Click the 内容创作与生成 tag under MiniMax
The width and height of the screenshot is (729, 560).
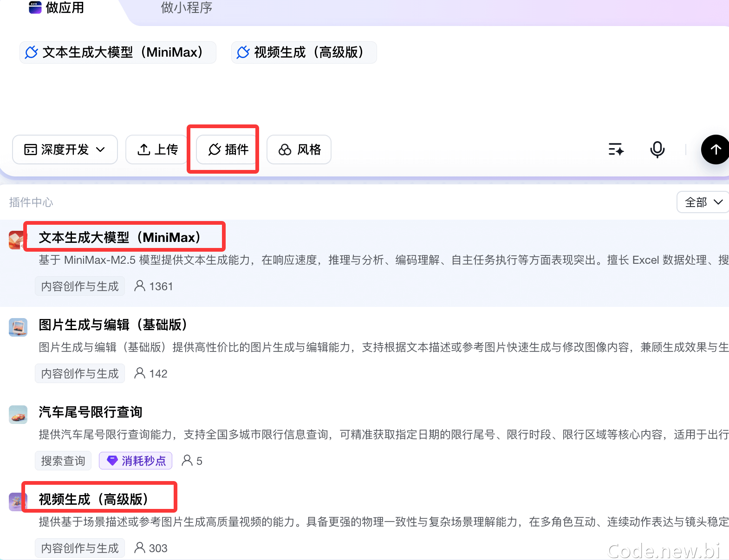(x=80, y=287)
